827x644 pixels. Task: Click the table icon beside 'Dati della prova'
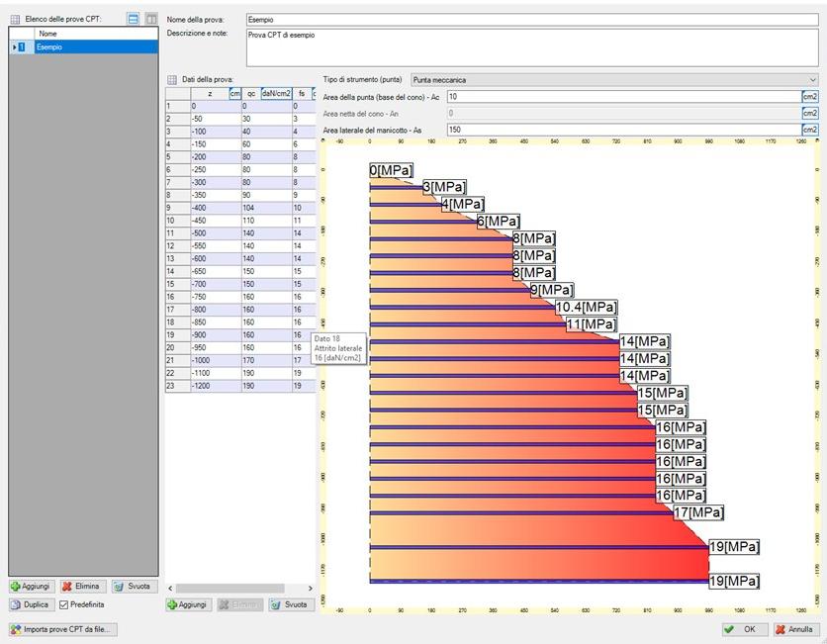tap(171, 79)
